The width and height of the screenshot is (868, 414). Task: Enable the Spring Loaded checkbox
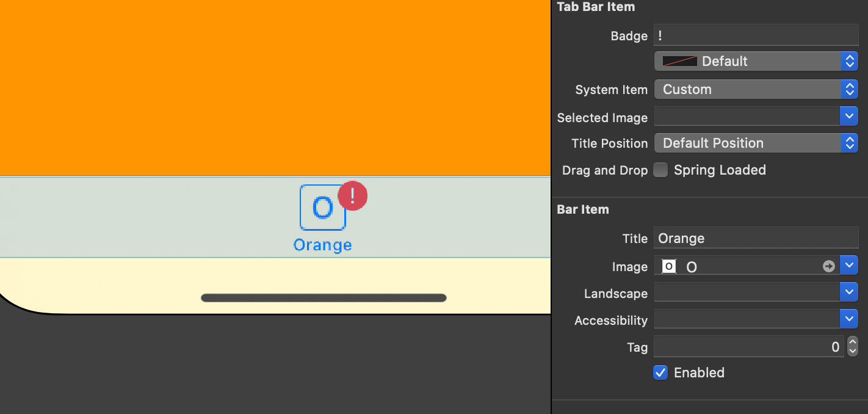[660, 170]
